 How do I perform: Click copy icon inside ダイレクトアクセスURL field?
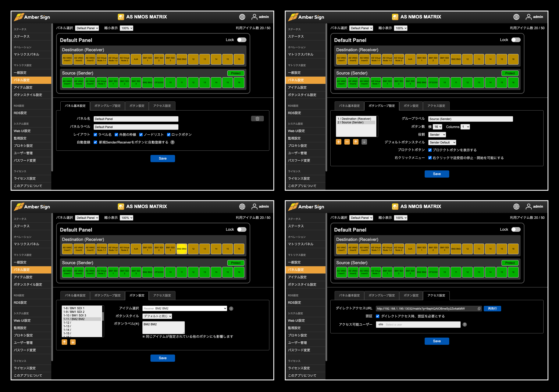pos(479,309)
